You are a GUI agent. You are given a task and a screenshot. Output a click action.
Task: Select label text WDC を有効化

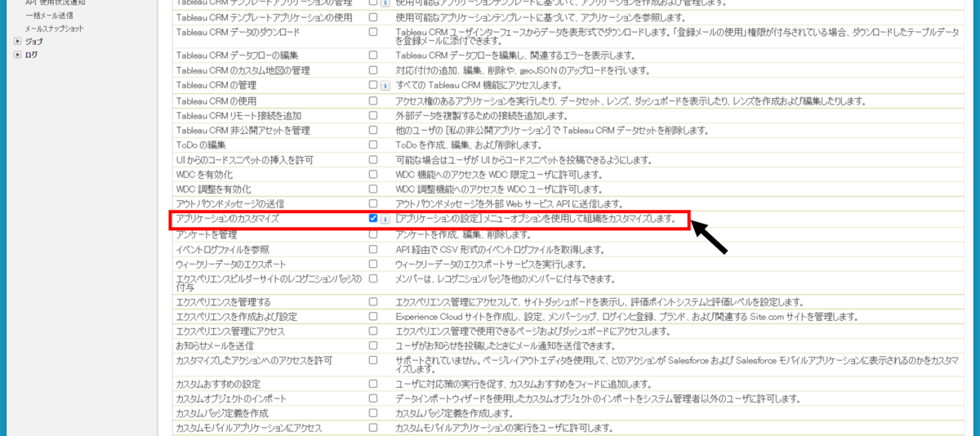[204, 174]
